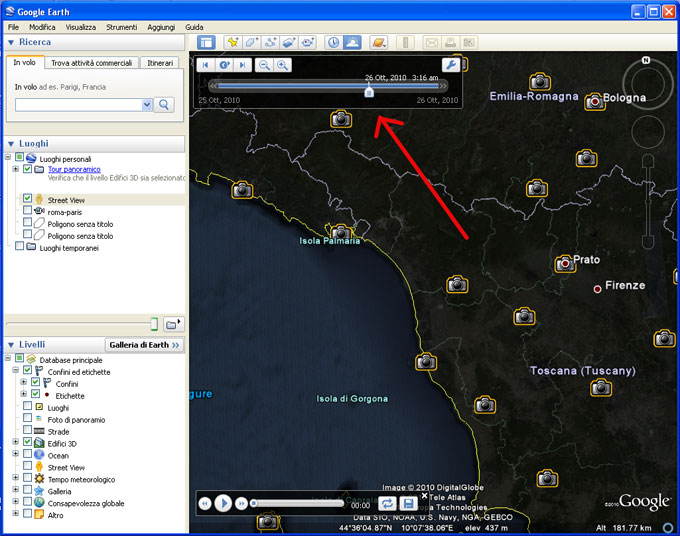Zoom out the time slider range

pyautogui.click(x=264, y=65)
